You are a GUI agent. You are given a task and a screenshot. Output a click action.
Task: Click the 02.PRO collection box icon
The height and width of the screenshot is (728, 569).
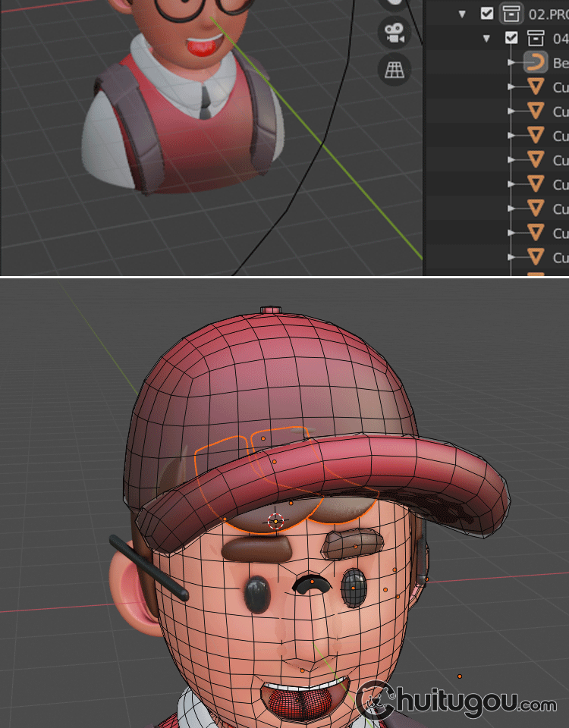(x=511, y=14)
